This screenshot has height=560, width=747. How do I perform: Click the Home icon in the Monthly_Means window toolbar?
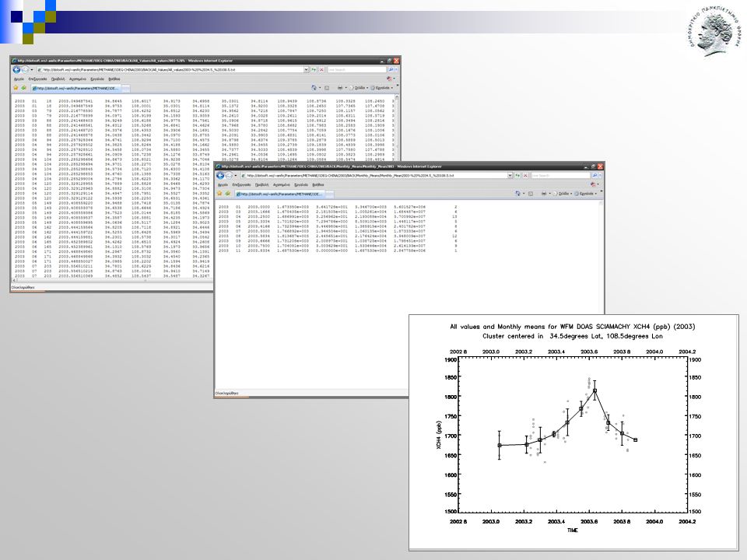[x=518, y=194]
